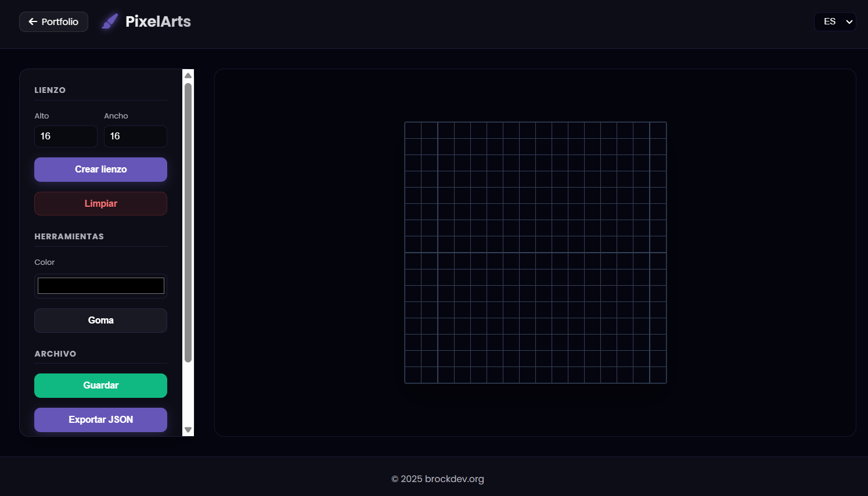Click the PixelArts title text
Image resolution: width=868 pixels, height=496 pixels.
(x=158, y=21)
